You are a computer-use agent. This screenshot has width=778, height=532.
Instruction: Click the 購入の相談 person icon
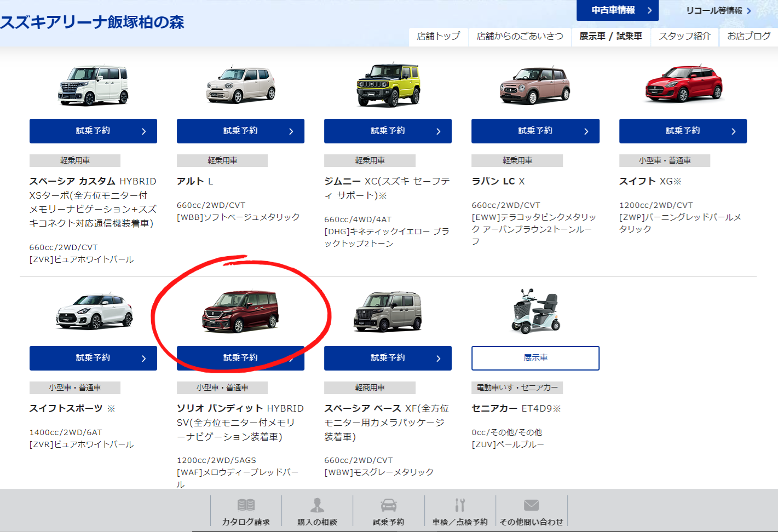(x=317, y=505)
